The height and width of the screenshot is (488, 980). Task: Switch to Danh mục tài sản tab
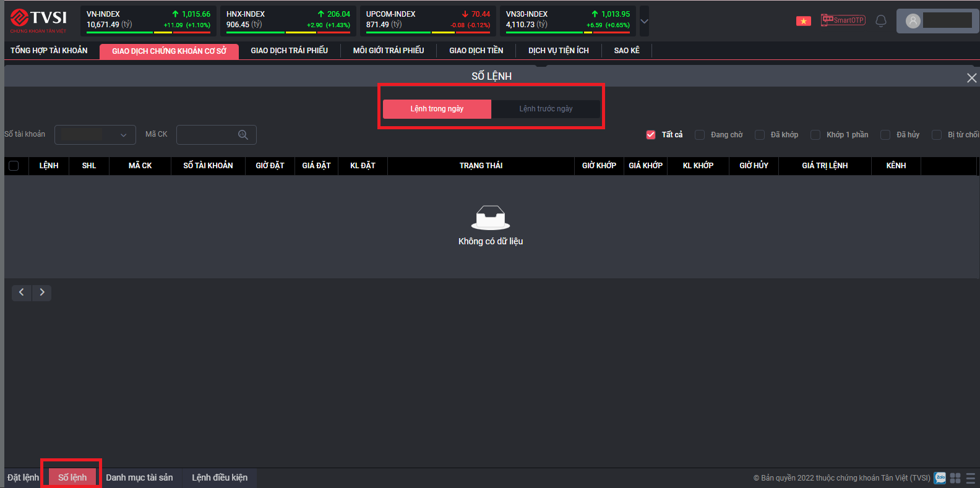click(139, 477)
